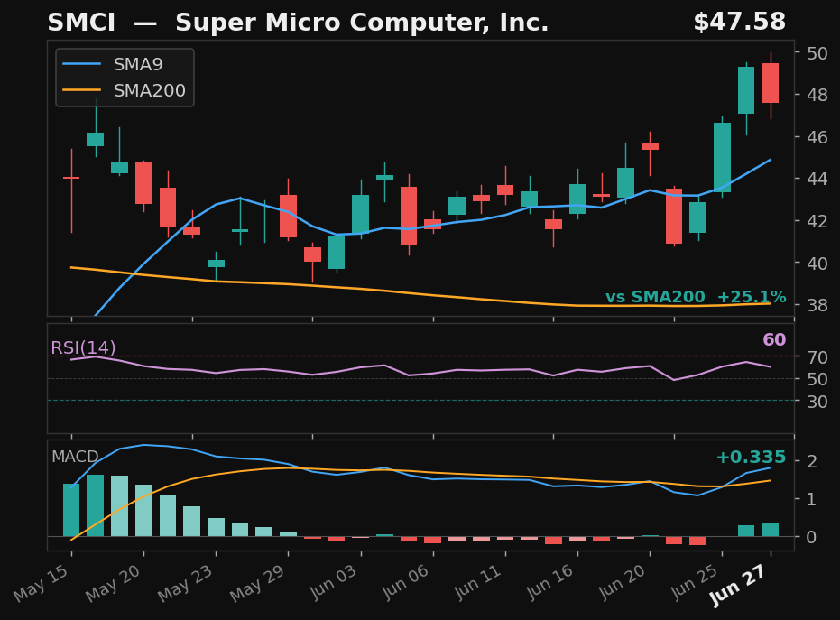Click the tallest green MACD histogram bar

point(96,505)
